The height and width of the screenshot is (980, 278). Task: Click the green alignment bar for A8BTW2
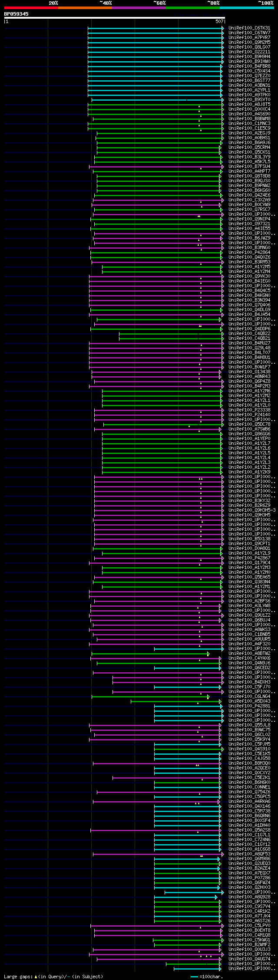pyautogui.click(x=151, y=654)
